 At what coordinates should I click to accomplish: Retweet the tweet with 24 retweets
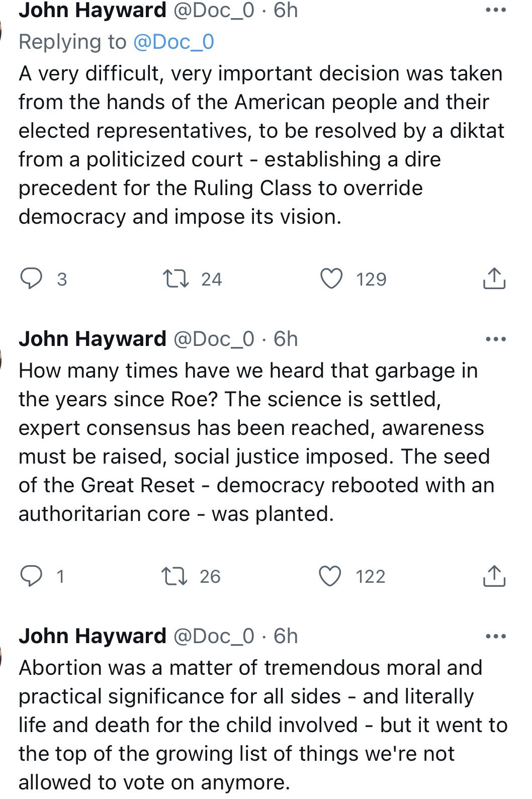[x=176, y=279]
